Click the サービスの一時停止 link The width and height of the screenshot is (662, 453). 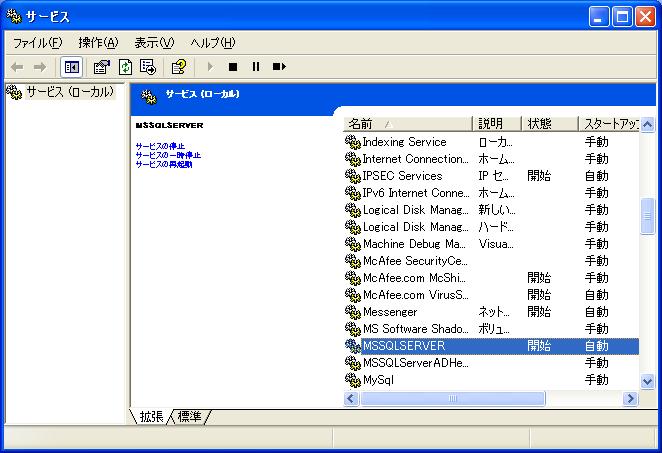click(x=168, y=155)
